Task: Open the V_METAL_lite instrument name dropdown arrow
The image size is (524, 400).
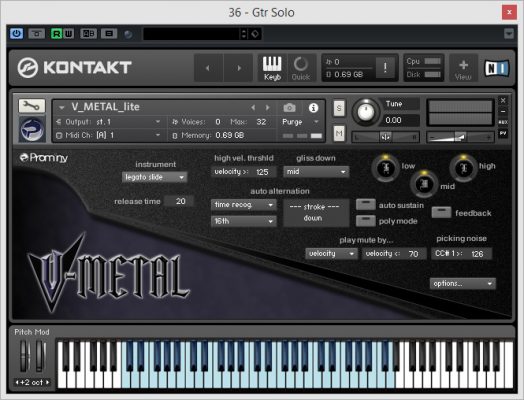Action: pyautogui.click(x=61, y=108)
